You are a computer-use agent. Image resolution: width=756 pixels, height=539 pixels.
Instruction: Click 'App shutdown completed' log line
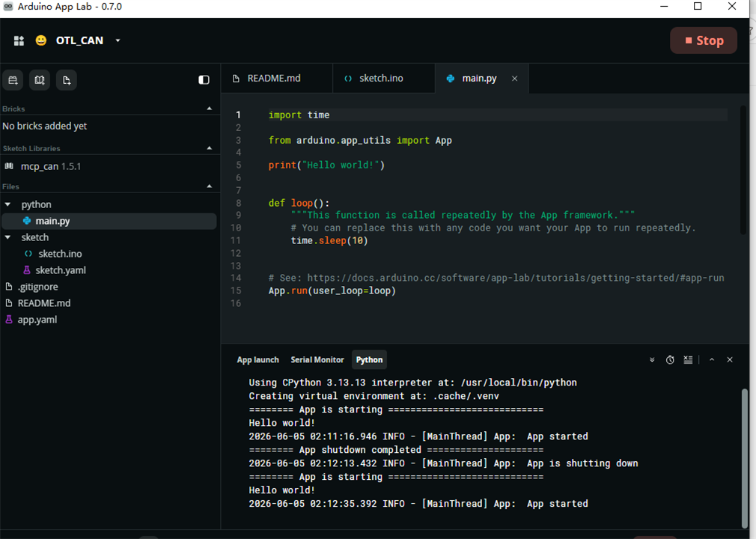(396, 450)
